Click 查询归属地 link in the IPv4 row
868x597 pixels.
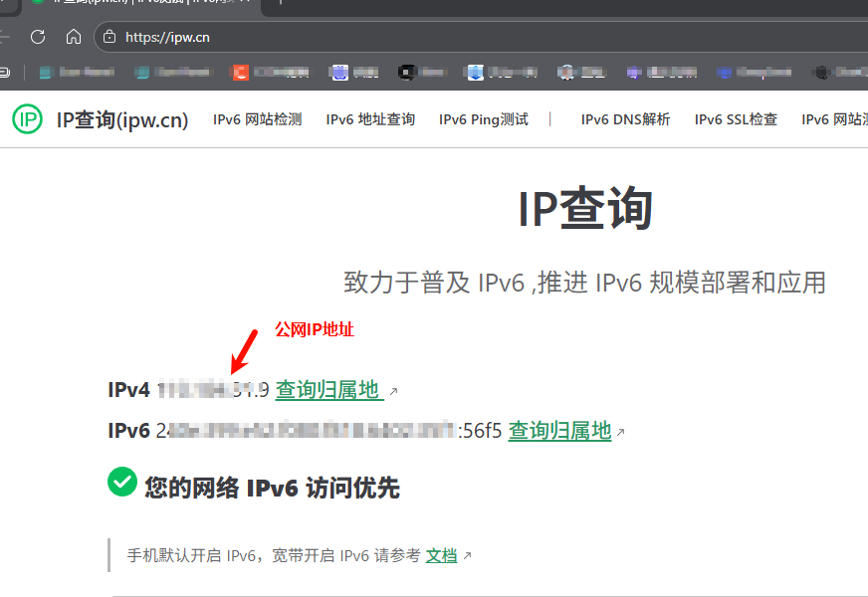pos(329,390)
